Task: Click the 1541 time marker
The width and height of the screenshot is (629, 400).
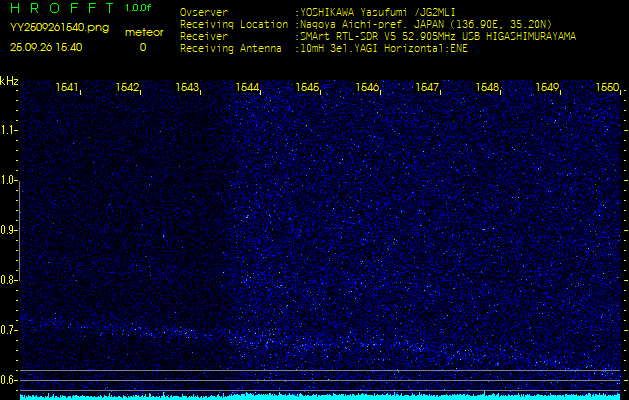Action: pos(68,88)
